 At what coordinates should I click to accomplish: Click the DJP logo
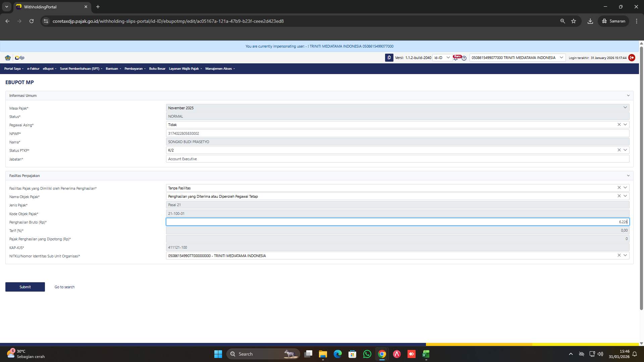[19, 58]
